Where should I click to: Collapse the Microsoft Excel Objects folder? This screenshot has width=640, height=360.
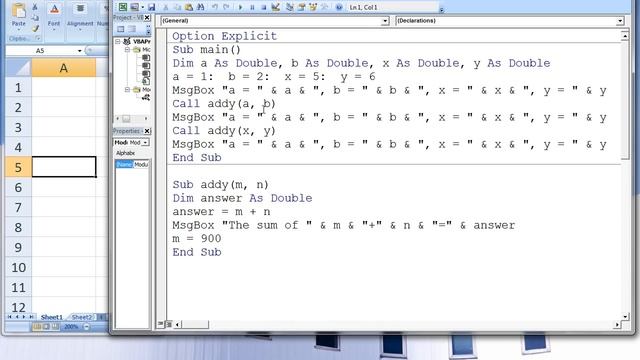(x=127, y=49)
